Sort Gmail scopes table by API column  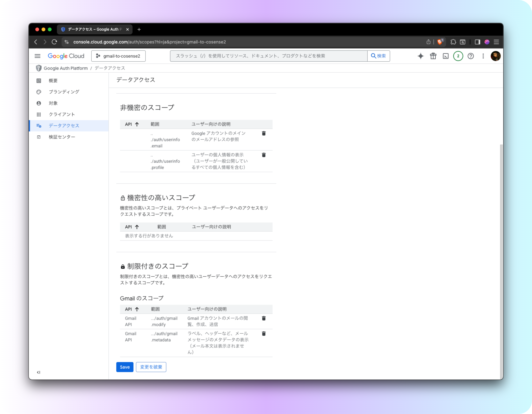(132, 309)
